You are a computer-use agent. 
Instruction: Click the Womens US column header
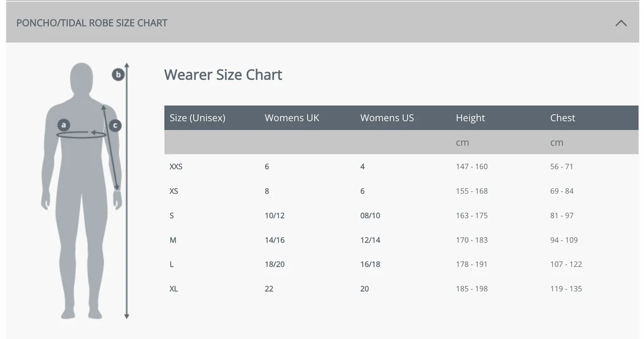[387, 118]
